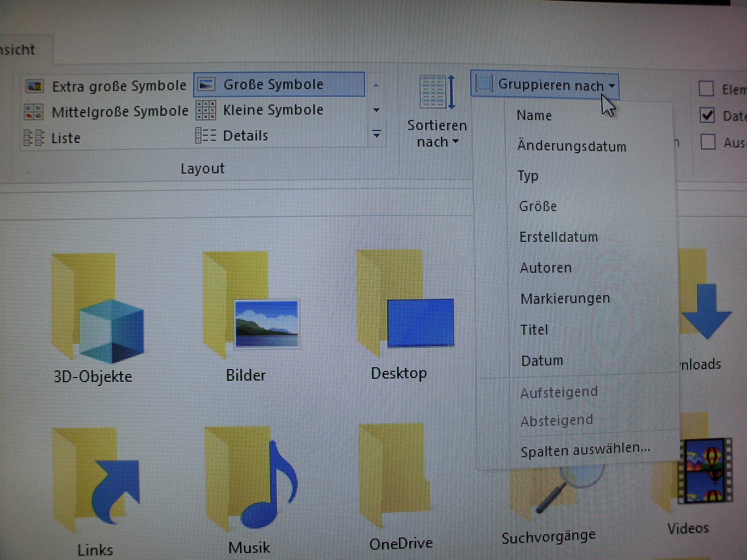Select the Downloads folder icon
747x560 pixels.
tap(705, 294)
